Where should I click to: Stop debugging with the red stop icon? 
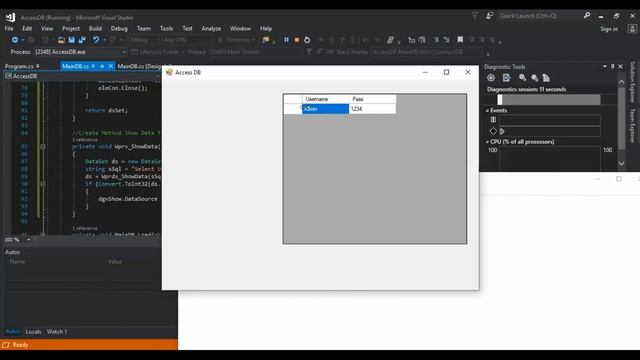(297, 40)
